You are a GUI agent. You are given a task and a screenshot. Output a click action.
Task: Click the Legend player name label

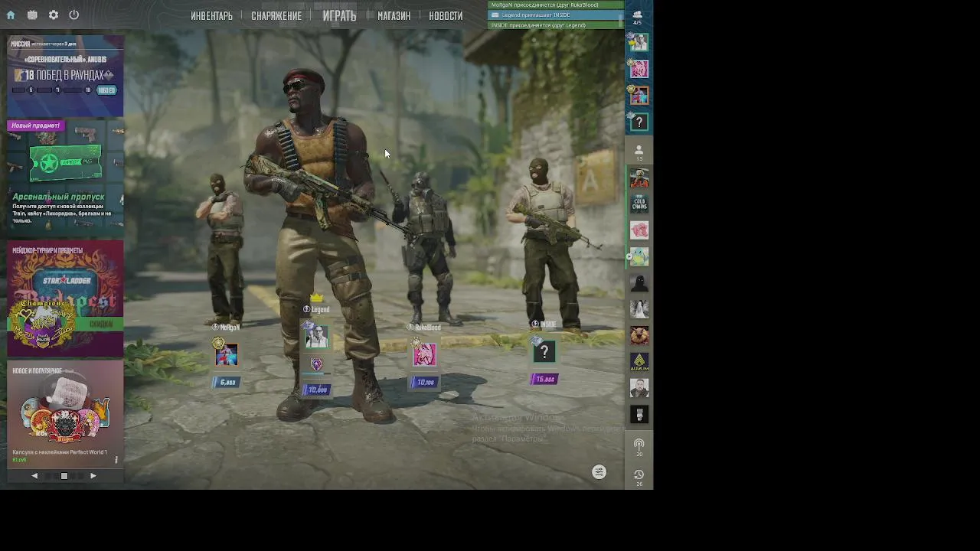click(320, 310)
